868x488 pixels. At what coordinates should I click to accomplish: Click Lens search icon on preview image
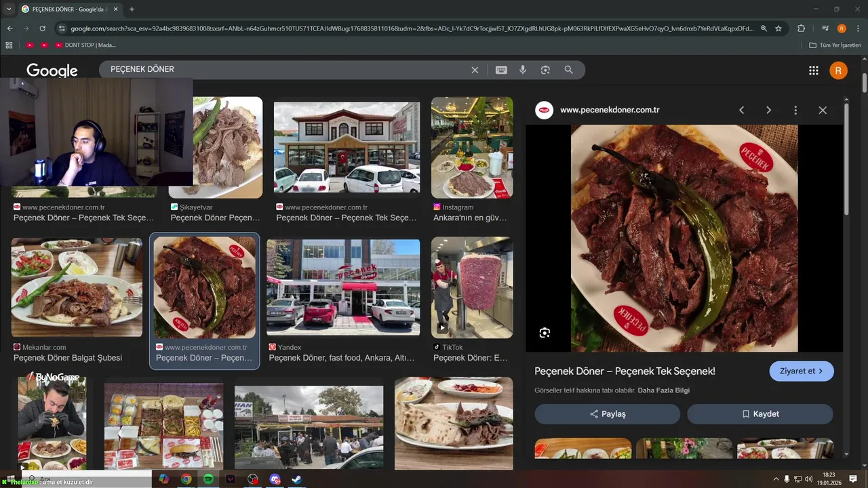tap(545, 333)
